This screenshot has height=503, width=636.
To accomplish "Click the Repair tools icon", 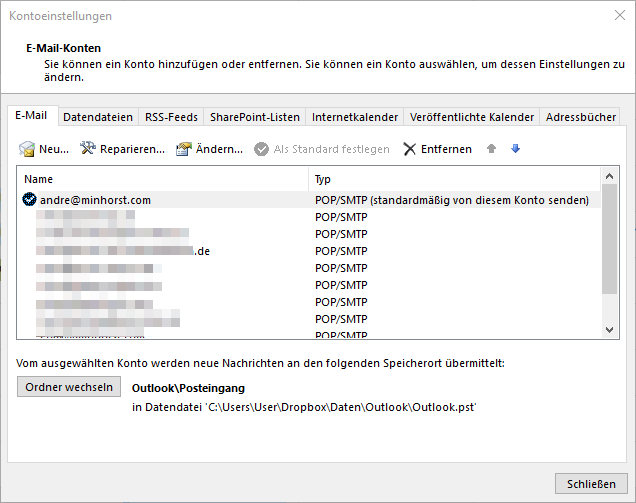I will [x=88, y=148].
